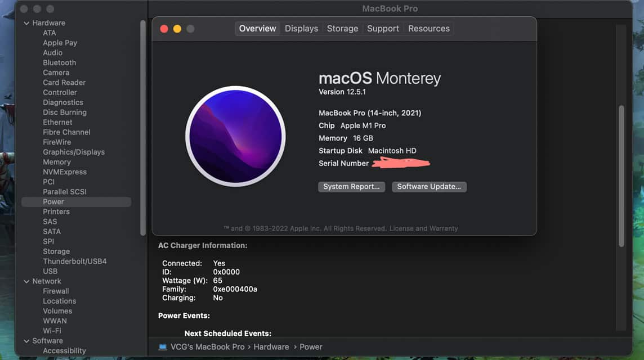644x360 pixels.
Task: Open the Storage tab in About This Mac
Action: [x=342, y=29]
